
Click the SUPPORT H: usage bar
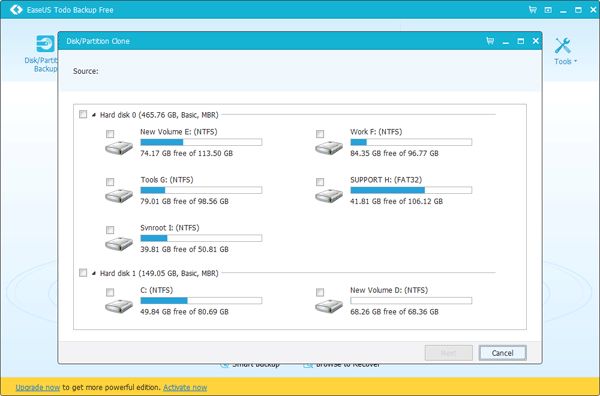tap(411, 190)
